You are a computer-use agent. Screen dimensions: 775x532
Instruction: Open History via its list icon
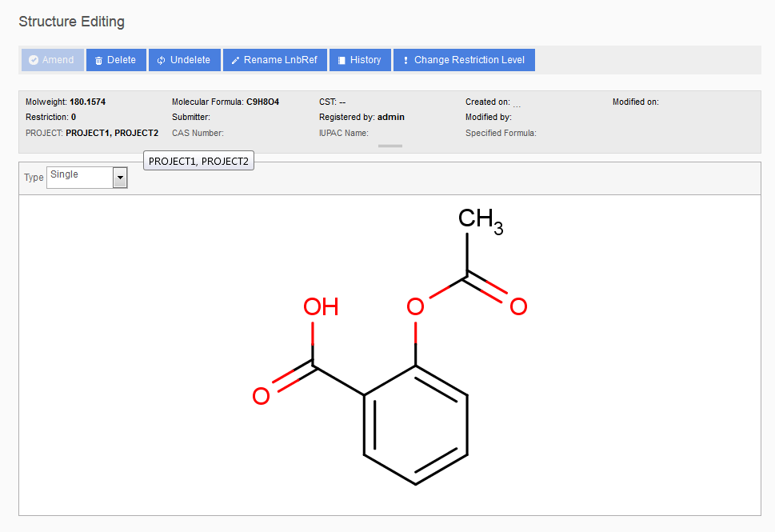tap(342, 60)
